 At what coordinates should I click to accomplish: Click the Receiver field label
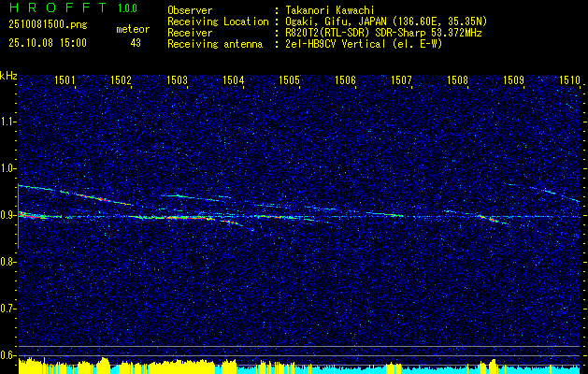click(190, 33)
